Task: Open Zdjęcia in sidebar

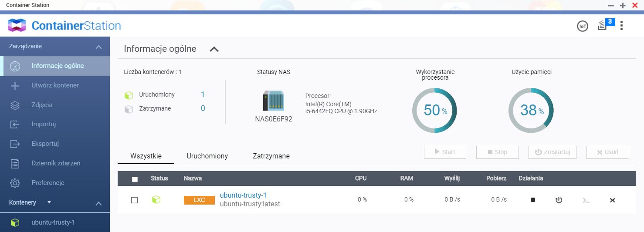Action: (55, 105)
